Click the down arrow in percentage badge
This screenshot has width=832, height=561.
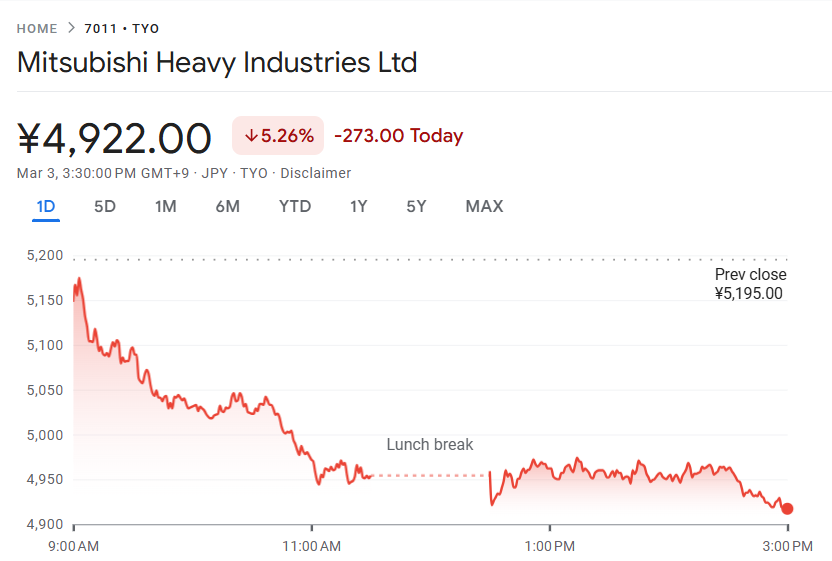pos(251,136)
